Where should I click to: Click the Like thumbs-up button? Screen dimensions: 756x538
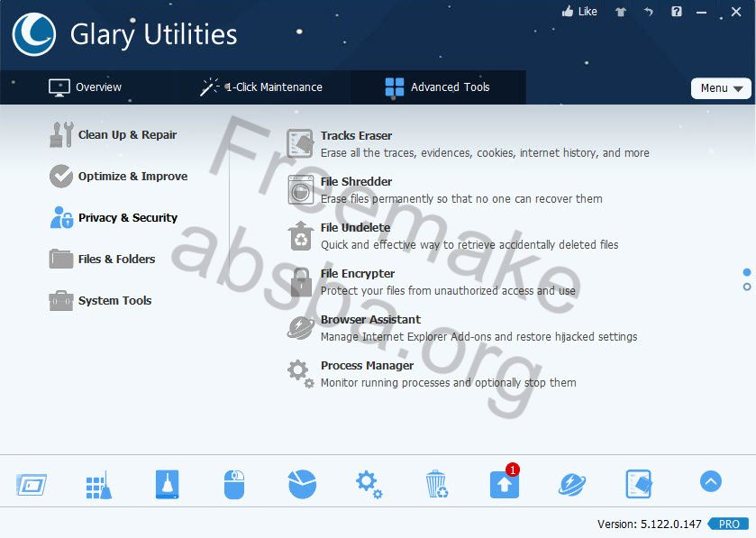coord(579,12)
